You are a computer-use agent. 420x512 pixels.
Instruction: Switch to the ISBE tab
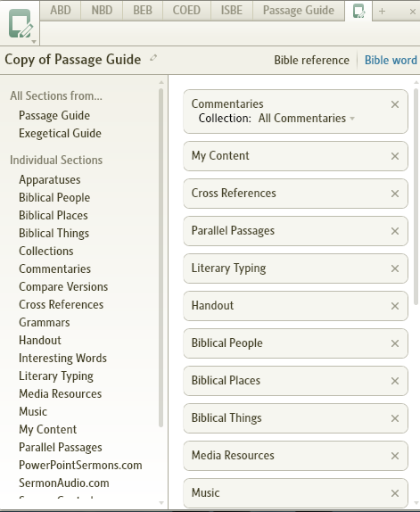232,10
